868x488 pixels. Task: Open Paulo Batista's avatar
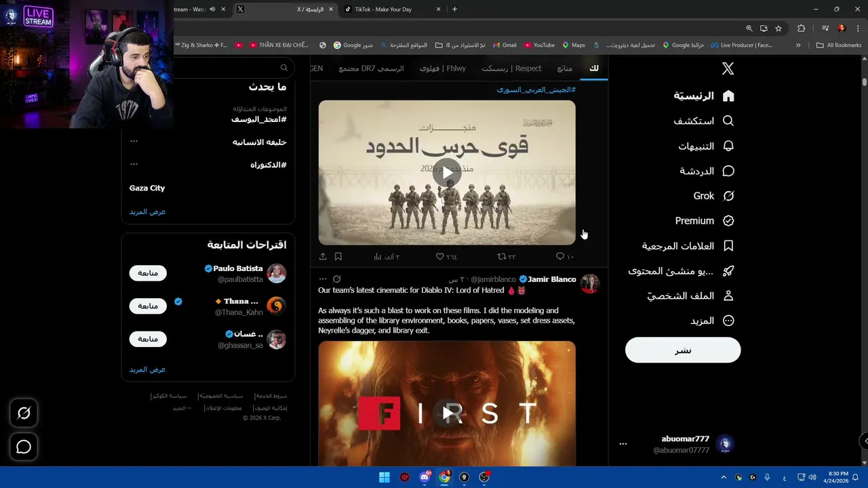[x=276, y=274]
